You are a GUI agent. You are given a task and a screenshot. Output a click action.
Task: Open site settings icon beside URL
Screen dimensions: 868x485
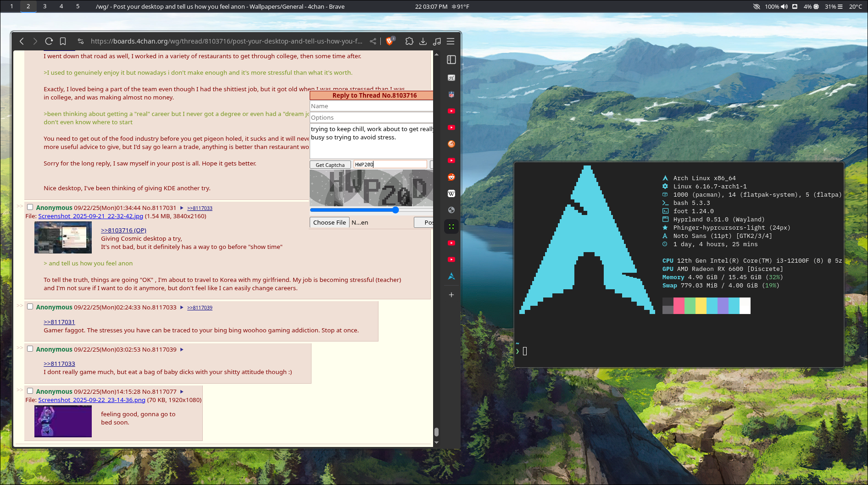click(x=81, y=41)
